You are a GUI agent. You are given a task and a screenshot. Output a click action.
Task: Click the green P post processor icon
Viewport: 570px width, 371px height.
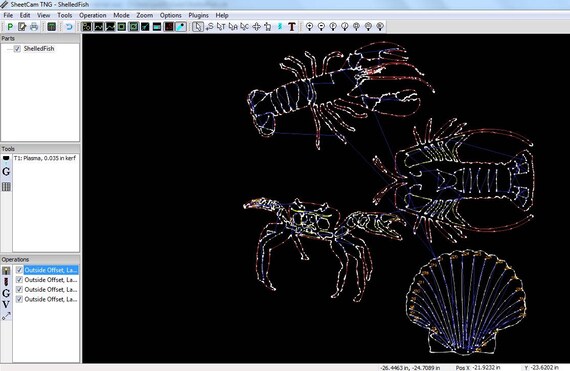(x=10, y=27)
